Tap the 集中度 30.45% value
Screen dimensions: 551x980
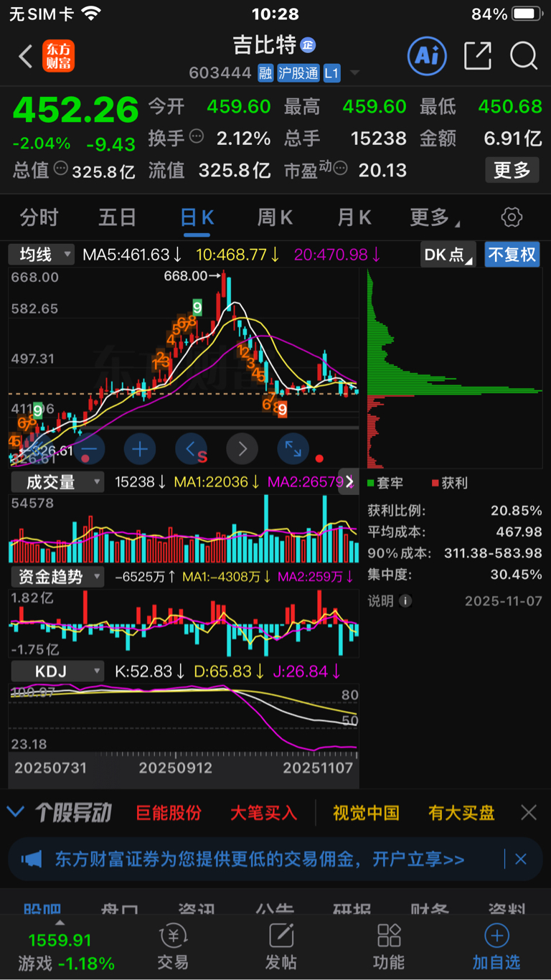[x=517, y=574]
